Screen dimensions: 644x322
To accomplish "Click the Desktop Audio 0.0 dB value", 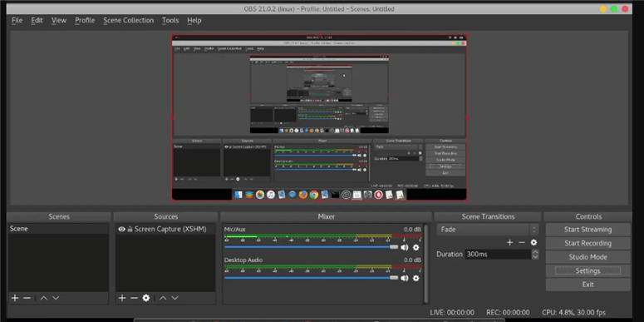I will pyautogui.click(x=412, y=260).
